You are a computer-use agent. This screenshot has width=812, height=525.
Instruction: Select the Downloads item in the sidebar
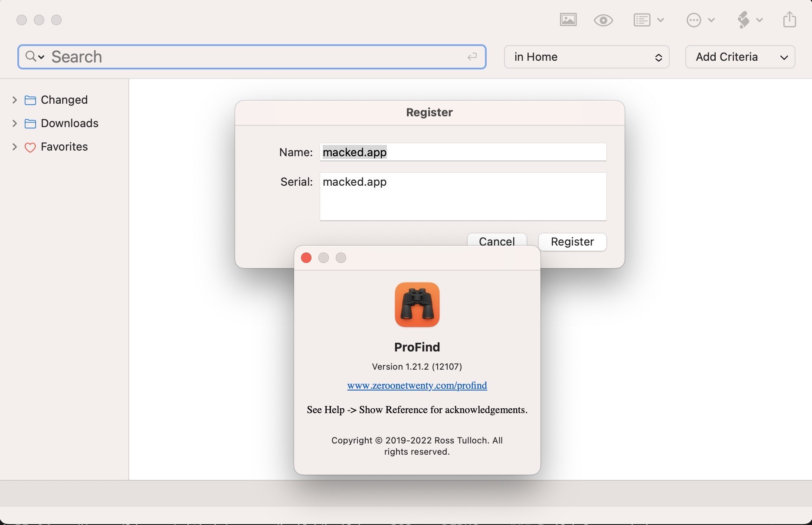tap(69, 123)
